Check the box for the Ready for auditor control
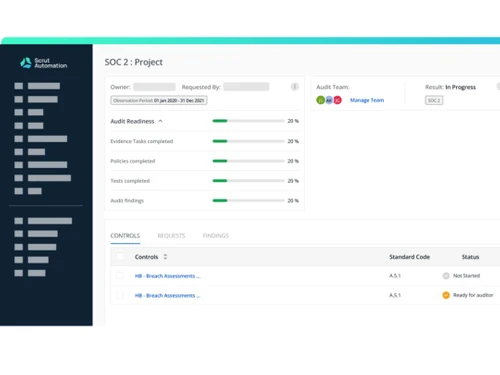This screenshot has width=500, height=375. tap(120, 295)
